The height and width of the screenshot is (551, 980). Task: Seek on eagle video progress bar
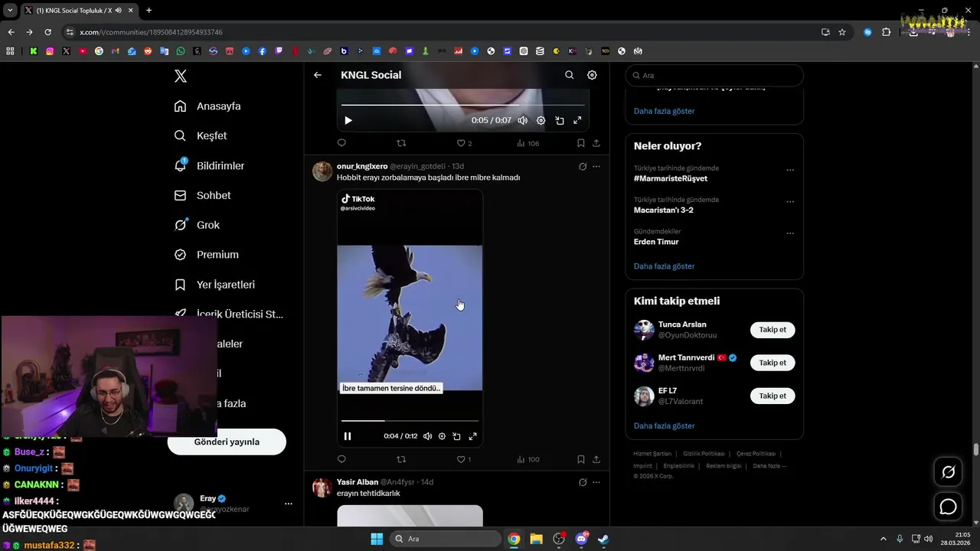410,420
